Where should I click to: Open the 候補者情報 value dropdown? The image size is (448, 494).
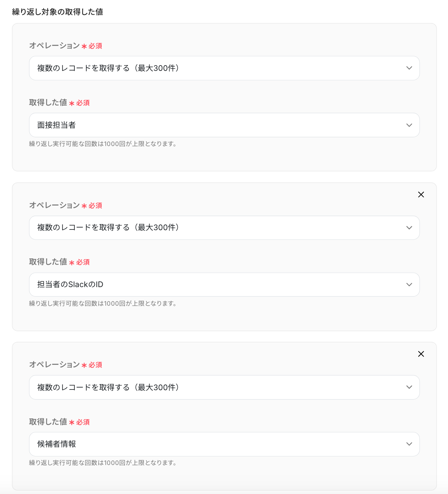point(224,444)
